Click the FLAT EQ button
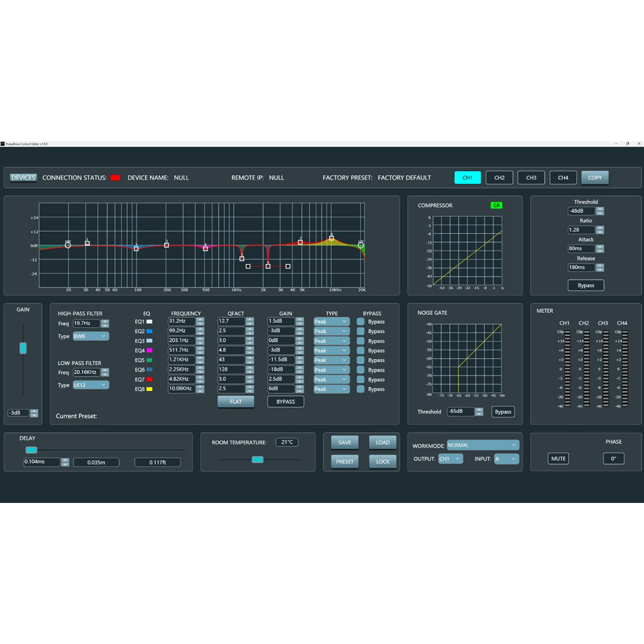The height and width of the screenshot is (644, 644). click(x=236, y=402)
